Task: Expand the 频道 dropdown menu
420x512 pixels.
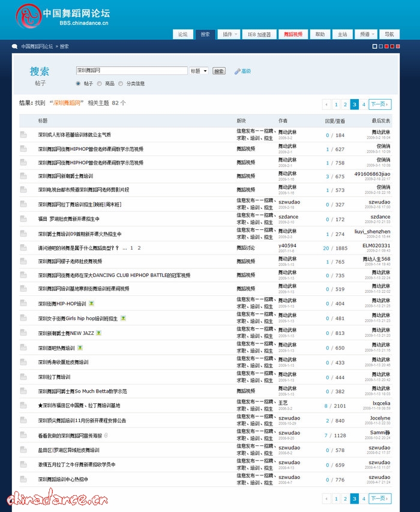Action: pyautogui.click(x=367, y=35)
